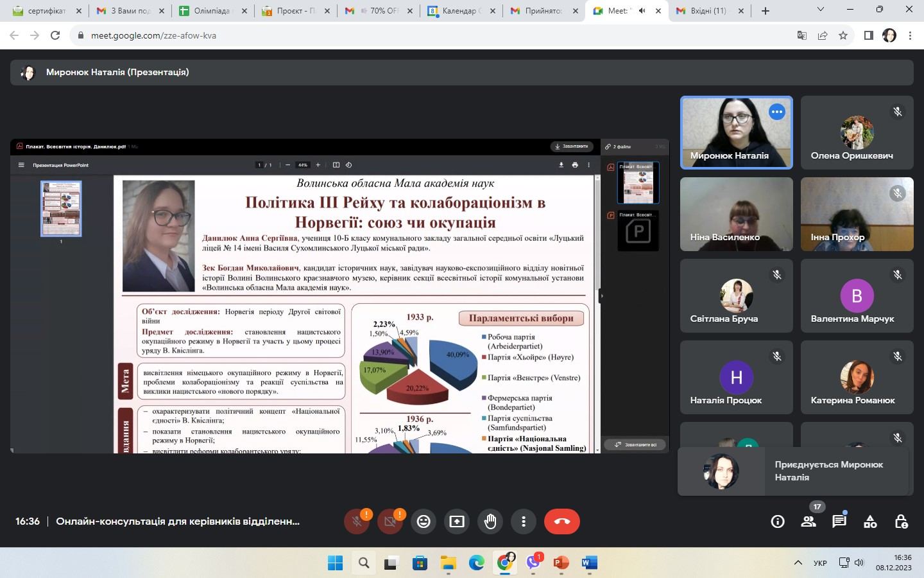Open the emoji reactions button
924x578 pixels.
point(424,521)
